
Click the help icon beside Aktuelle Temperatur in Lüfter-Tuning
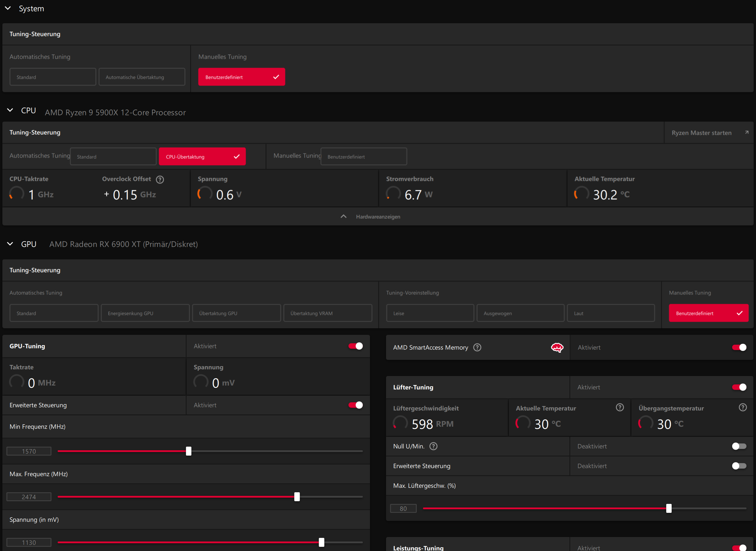click(619, 407)
